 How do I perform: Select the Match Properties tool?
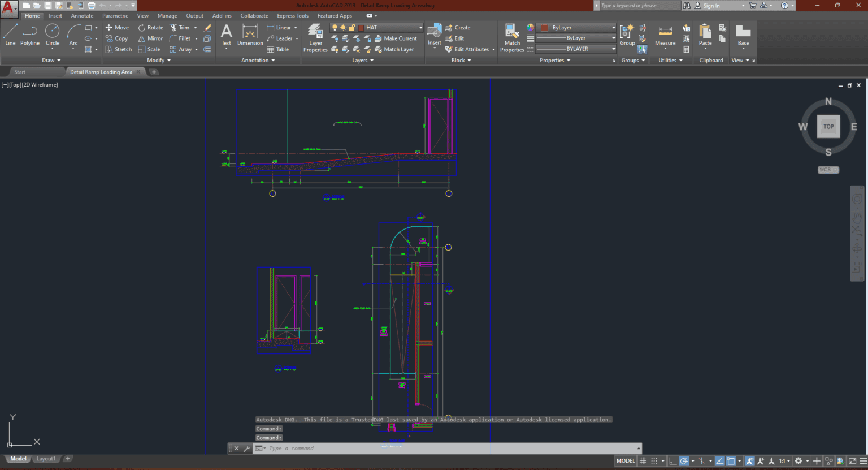click(x=511, y=35)
